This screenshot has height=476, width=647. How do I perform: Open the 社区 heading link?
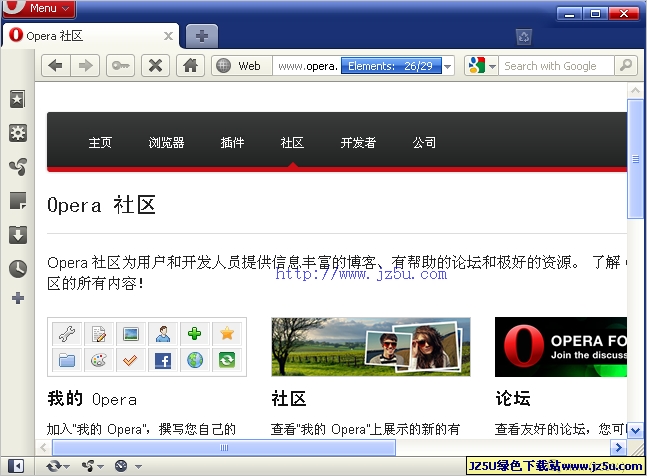pos(289,399)
